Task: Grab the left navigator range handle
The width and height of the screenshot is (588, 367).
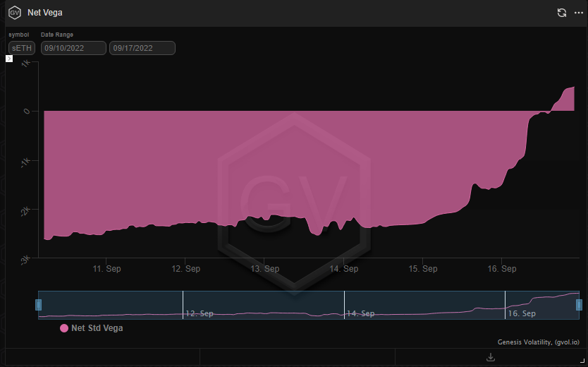Action: (38, 305)
